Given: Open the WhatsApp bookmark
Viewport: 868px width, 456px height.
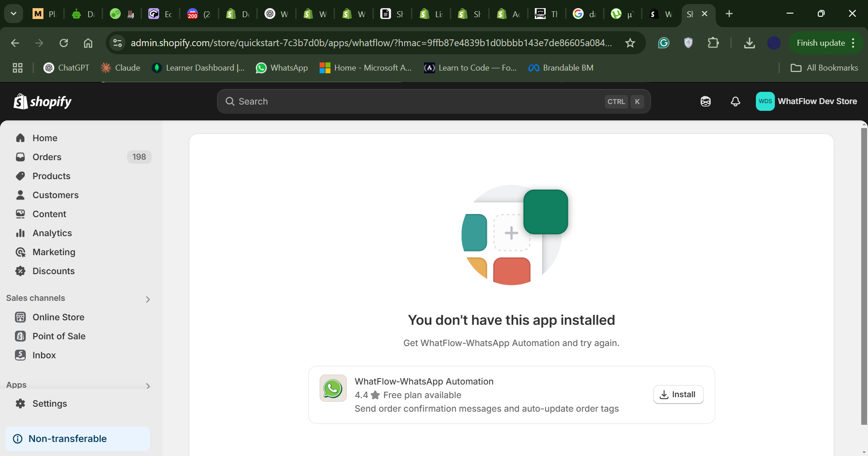Looking at the screenshot, I should [x=282, y=68].
